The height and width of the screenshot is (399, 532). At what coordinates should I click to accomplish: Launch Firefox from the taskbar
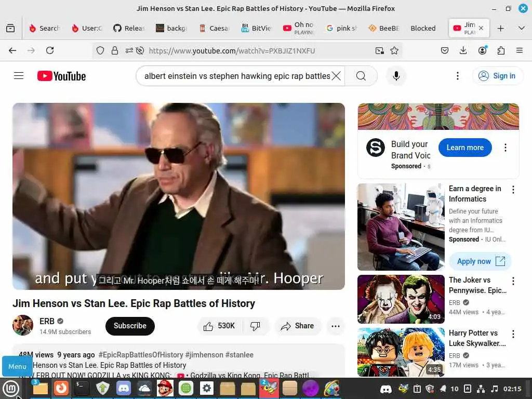click(61, 388)
